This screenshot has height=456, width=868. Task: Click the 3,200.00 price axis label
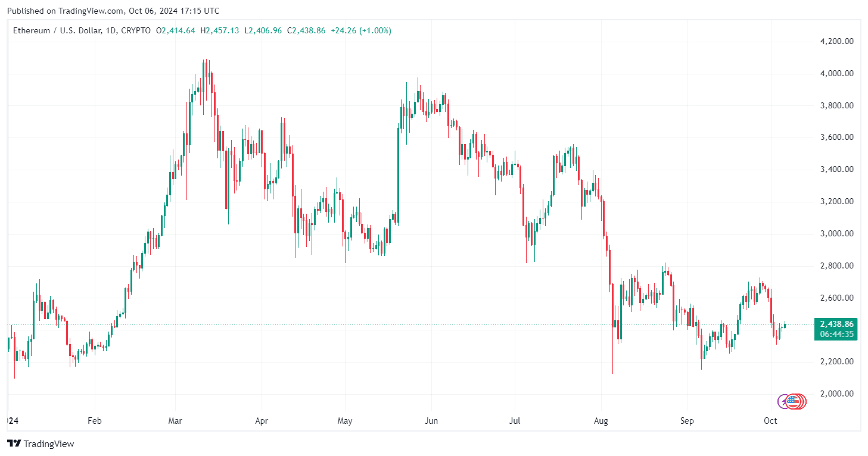(836, 202)
